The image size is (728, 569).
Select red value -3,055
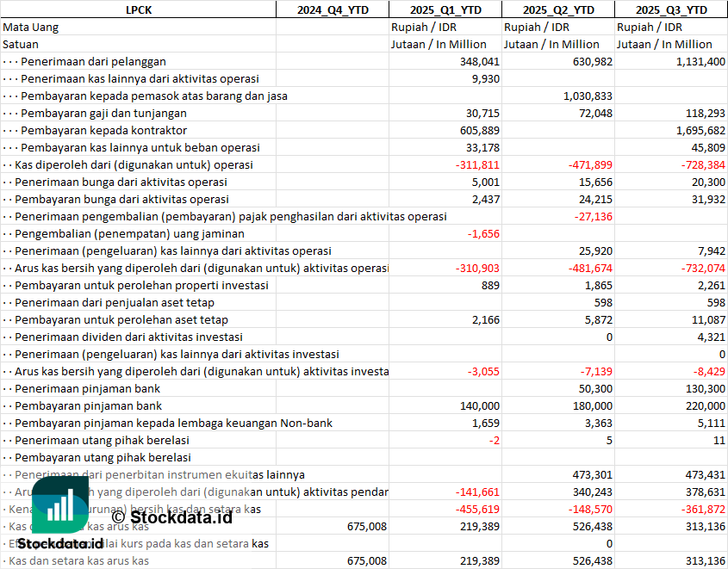pos(483,372)
